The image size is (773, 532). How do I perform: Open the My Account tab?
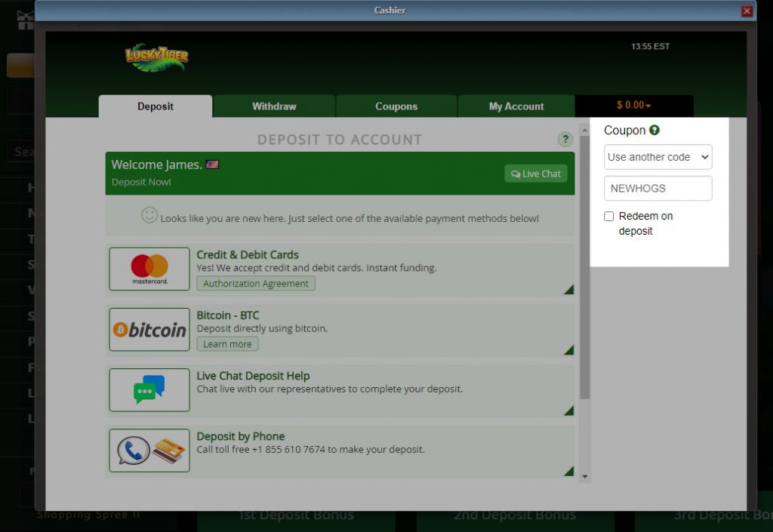pyautogui.click(x=516, y=106)
